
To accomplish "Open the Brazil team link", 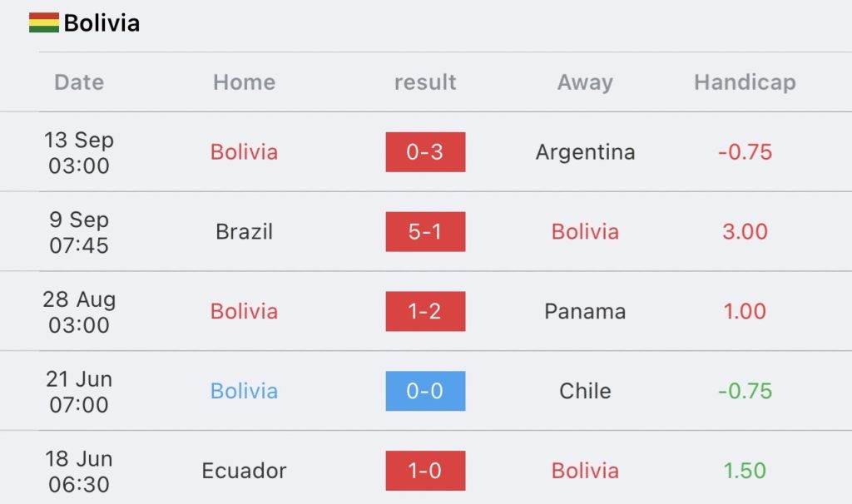I will click(x=244, y=231).
